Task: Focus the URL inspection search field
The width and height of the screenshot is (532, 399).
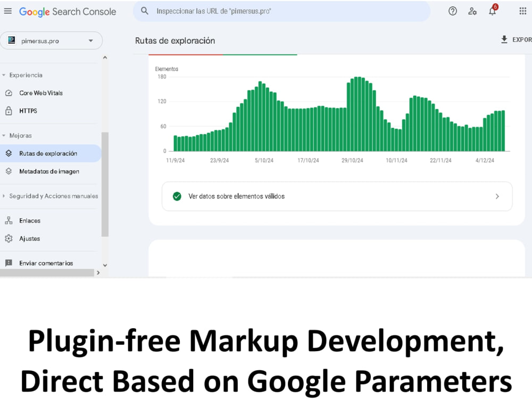Action: click(281, 11)
